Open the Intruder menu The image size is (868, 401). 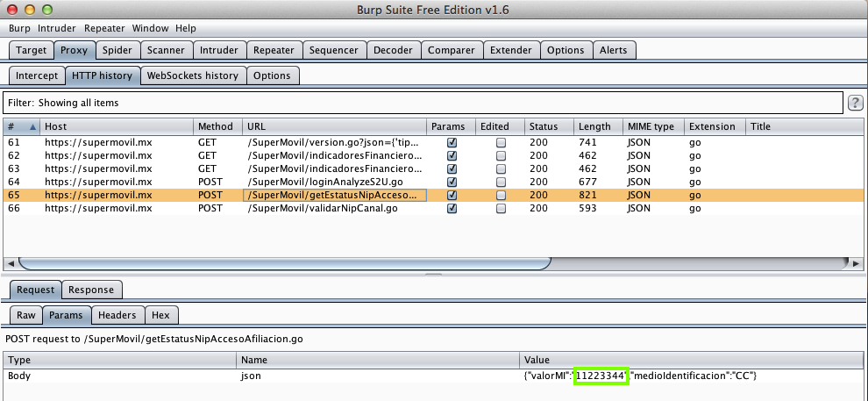(x=57, y=28)
